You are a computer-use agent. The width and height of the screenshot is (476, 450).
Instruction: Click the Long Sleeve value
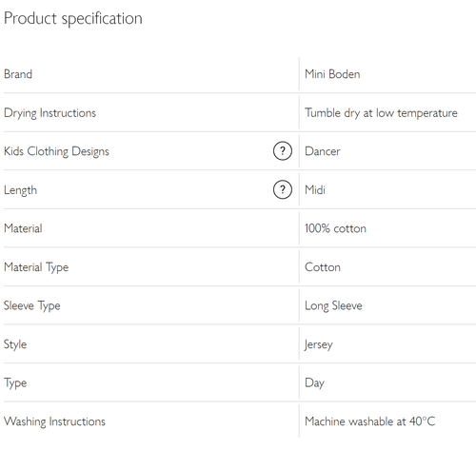click(x=333, y=306)
